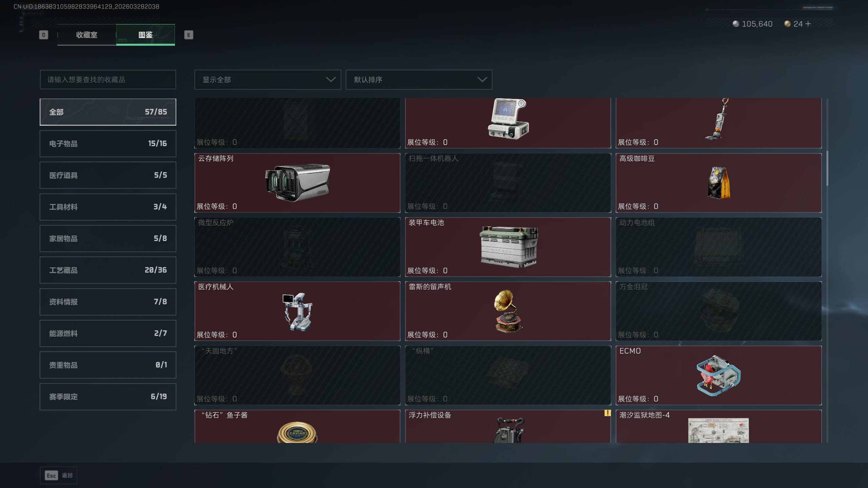Click the 雷斯的留声机 gramophone icon
Screen dimensions: 868x488
(508, 311)
